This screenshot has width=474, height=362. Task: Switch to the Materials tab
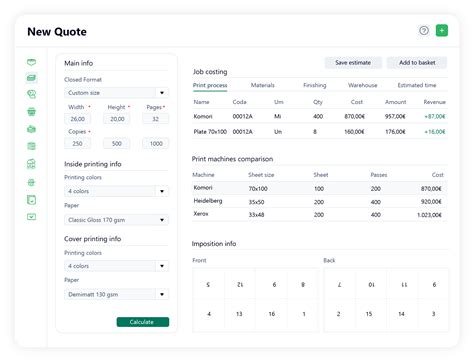[263, 85]
